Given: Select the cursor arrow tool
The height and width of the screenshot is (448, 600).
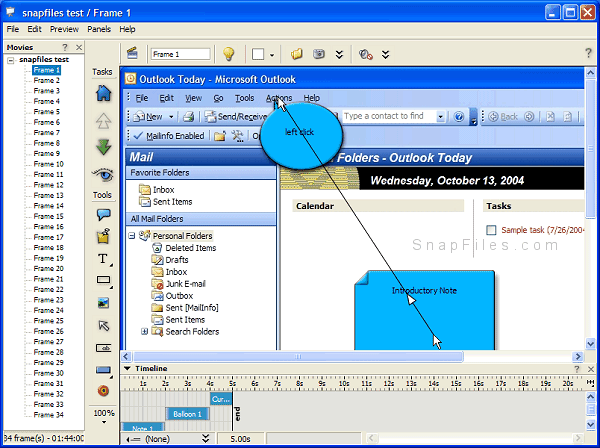Looking at the screenshot, I should (103, 326).
